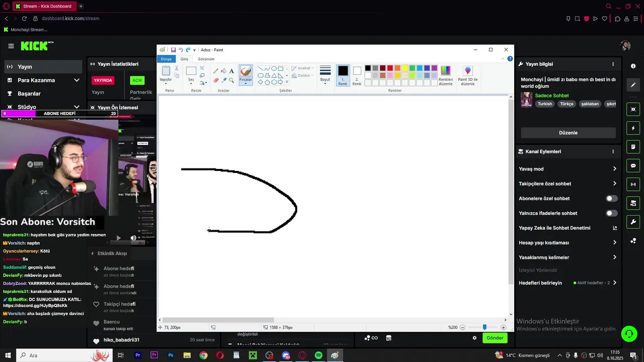Open Paint 3D ile düzenle
This screenshot has width=644, height=362.
[468, 75]
